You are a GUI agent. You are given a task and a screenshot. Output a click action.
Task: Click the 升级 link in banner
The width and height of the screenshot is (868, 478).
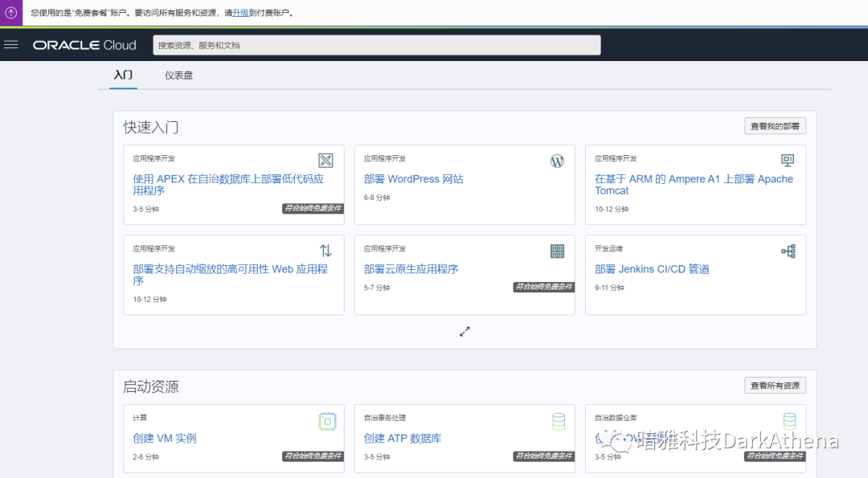240,13
